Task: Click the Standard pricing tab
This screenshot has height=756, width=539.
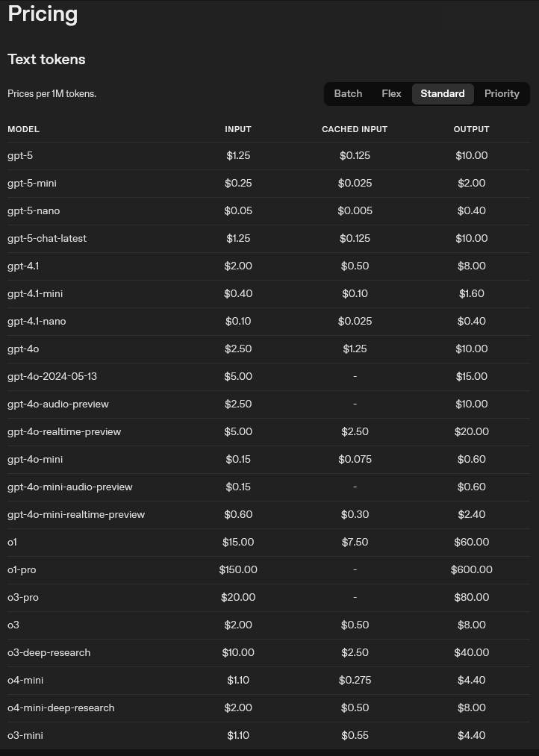Action: (443, 93)
